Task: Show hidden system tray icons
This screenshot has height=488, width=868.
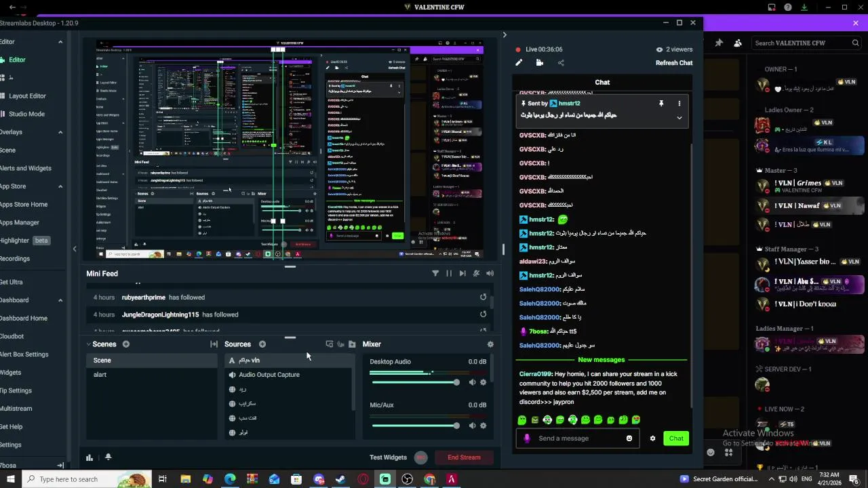Action: [x=771, y=479]
